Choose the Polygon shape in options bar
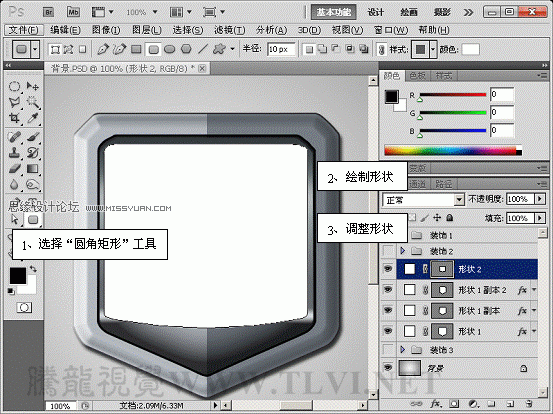 186,49
